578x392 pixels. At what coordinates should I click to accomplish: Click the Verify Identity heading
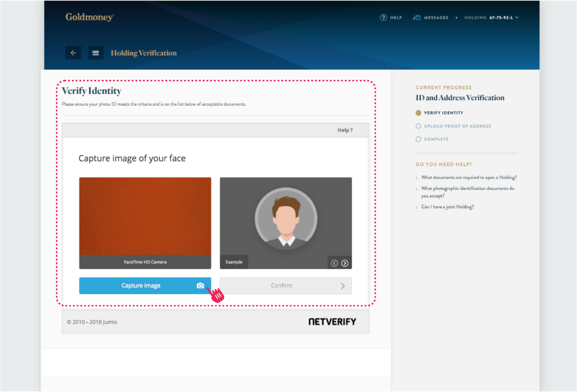point(91,91)
